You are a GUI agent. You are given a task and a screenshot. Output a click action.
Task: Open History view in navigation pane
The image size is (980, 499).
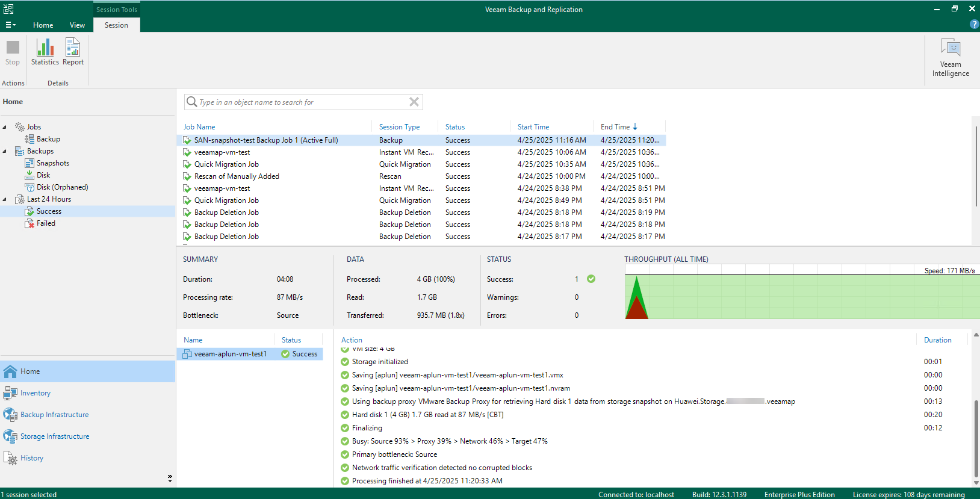click(88, 458)
